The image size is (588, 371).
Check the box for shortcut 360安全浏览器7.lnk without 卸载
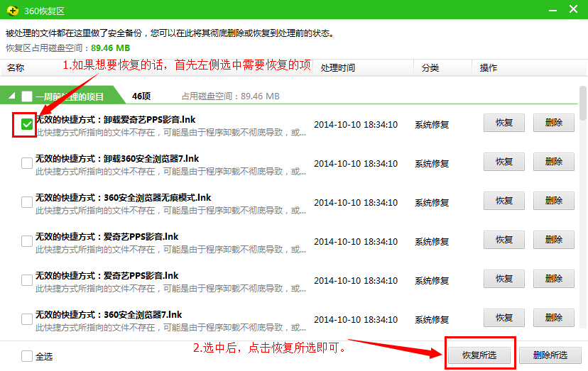coord(26,319)
